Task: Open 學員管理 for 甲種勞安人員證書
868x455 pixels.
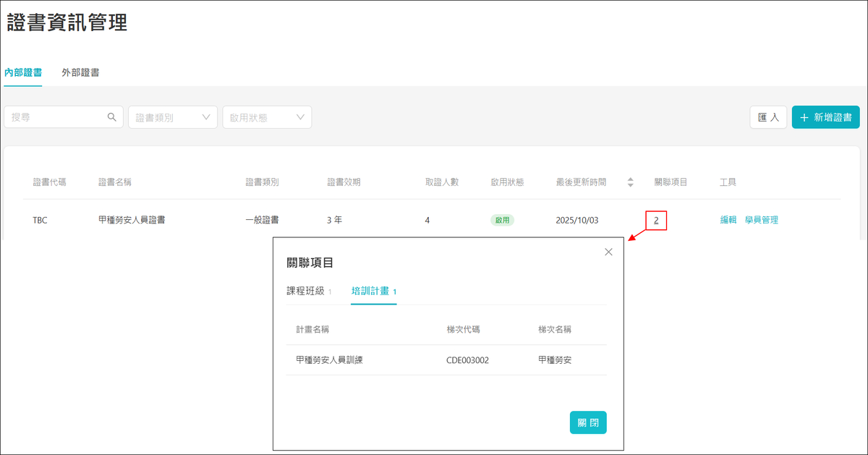Action: [762, 220]
